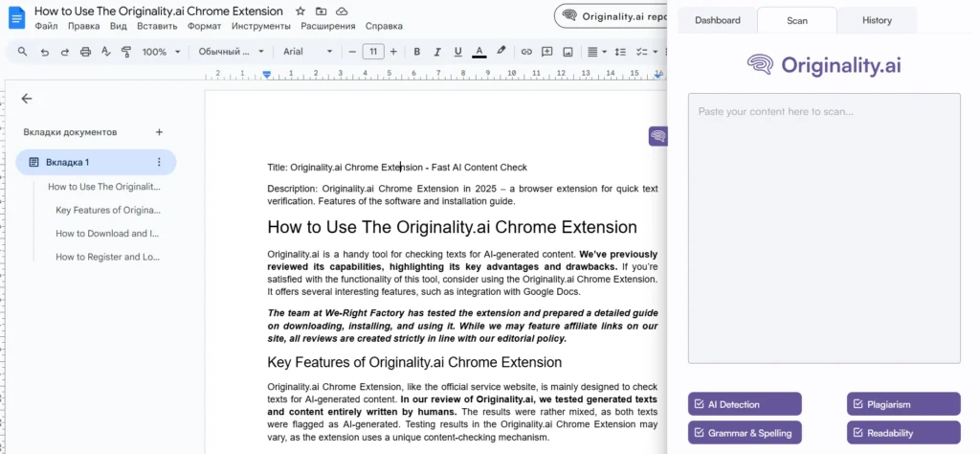Viewport: 980px width, 454px height.
Task: Open text color picker
Action: (479, 52)
